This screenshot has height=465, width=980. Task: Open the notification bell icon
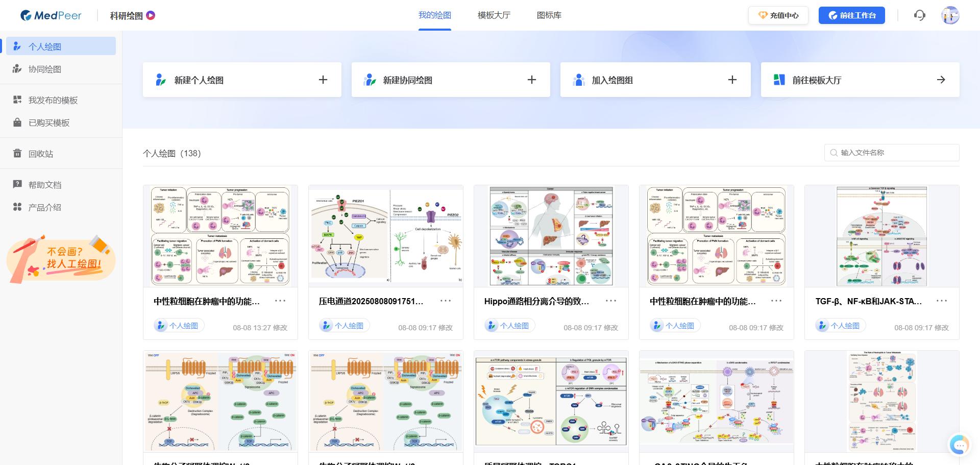920,15
